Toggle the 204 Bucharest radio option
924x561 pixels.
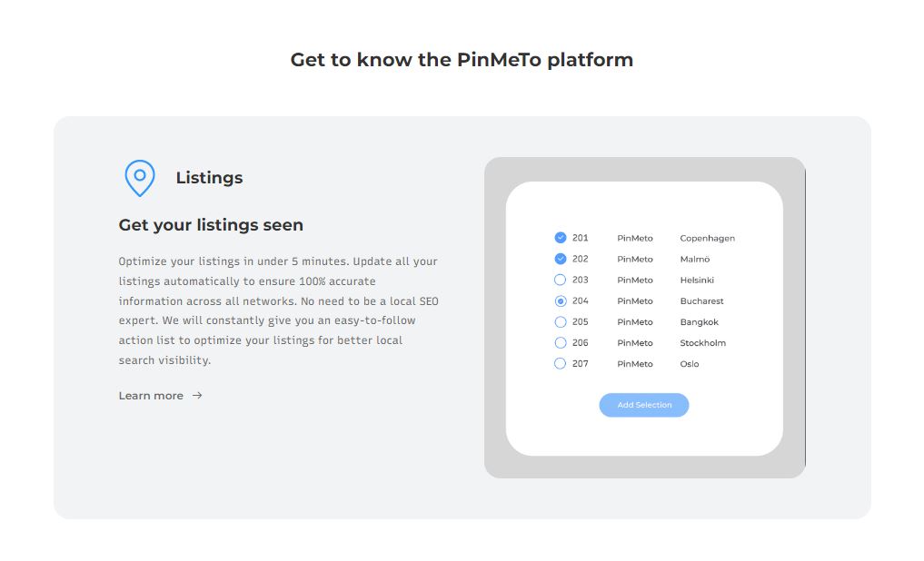pos(561,300)
